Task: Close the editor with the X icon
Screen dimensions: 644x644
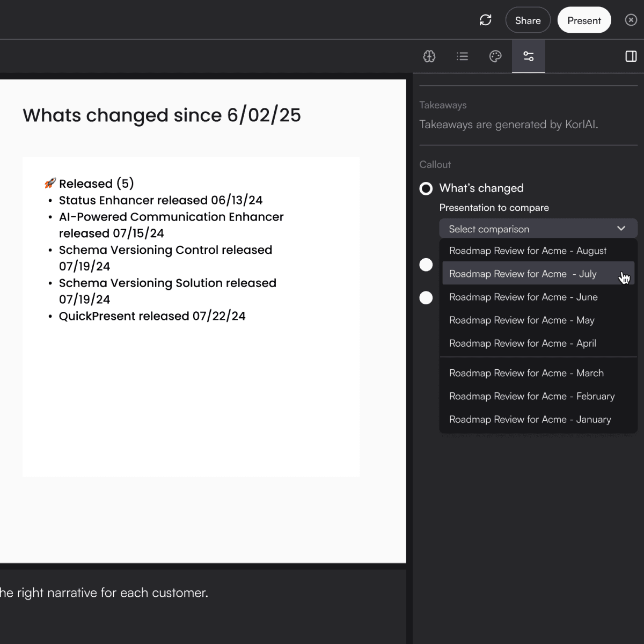Action: coord(631,20)
